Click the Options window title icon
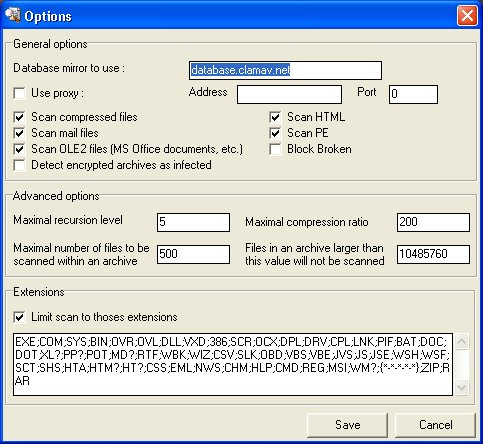Viewport: 483px width, 444px height. point(12,15)
